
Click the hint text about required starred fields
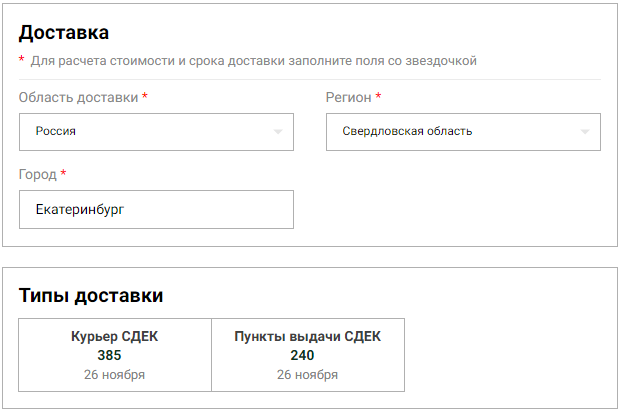click(x=253, y=61)
